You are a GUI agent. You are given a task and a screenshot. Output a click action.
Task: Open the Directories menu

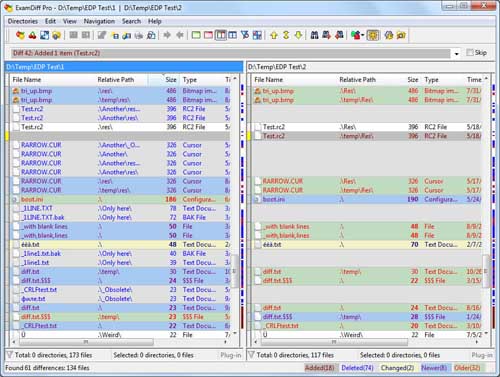[23, 21]
